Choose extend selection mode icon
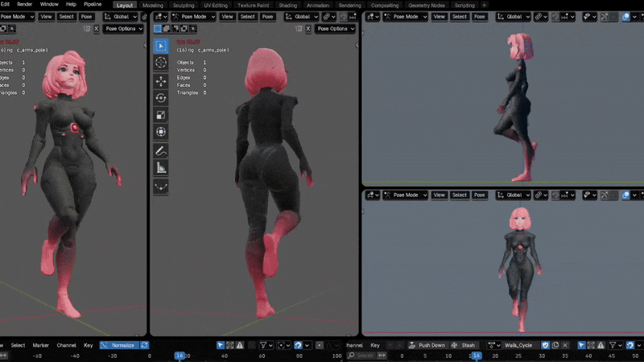The height and width of the screenshot is (362, 644). pos(167,29)
